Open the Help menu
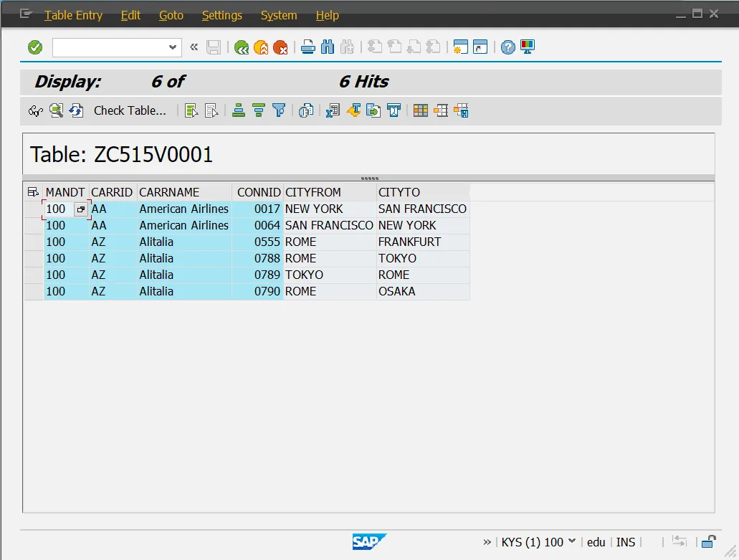The height and width of the screenshot is (560, 739). point(327,15)
